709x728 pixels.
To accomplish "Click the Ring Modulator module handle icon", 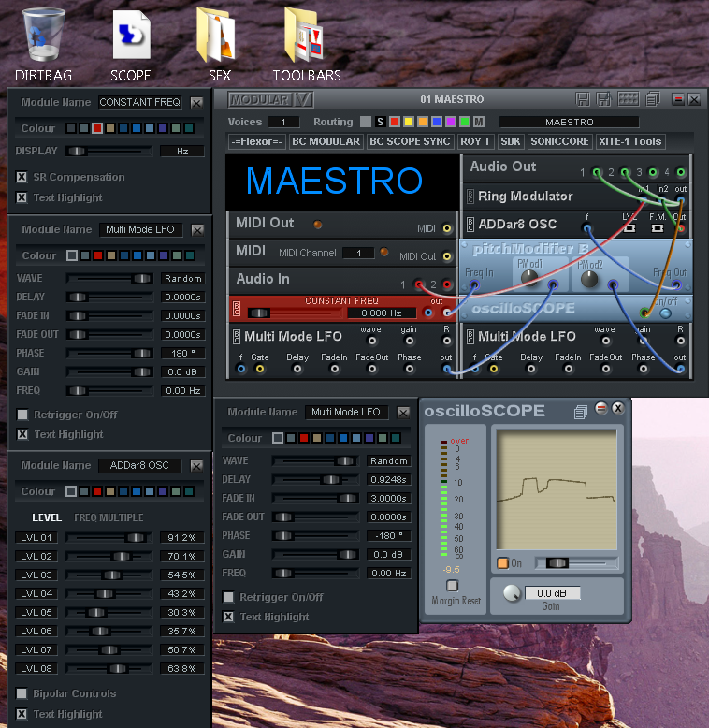I will (x=470, y=197).
